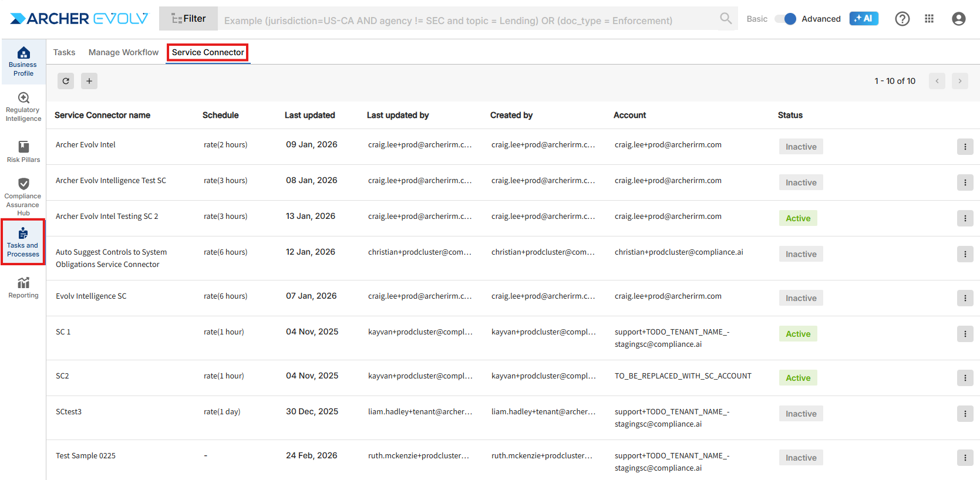The height and width of the screenshot is (480, 980).
Task: Switch to the Manage Workflow tab
Action: tap(123, 52)
